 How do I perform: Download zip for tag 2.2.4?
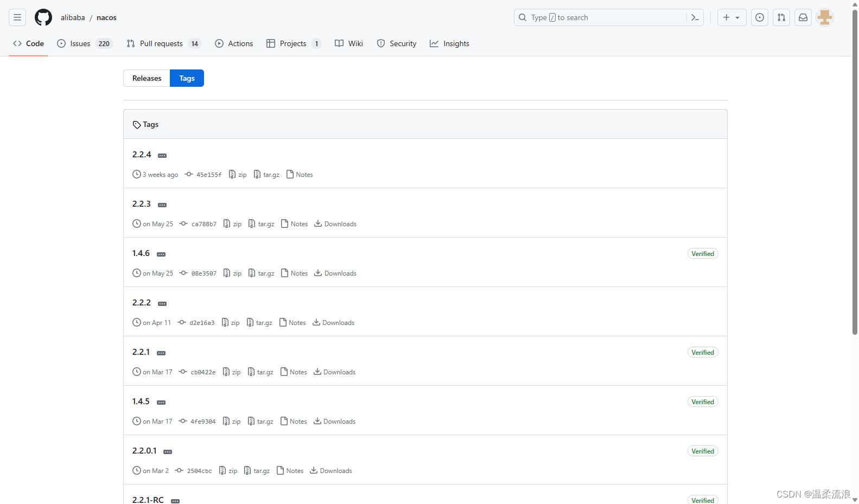pos(238,175)
